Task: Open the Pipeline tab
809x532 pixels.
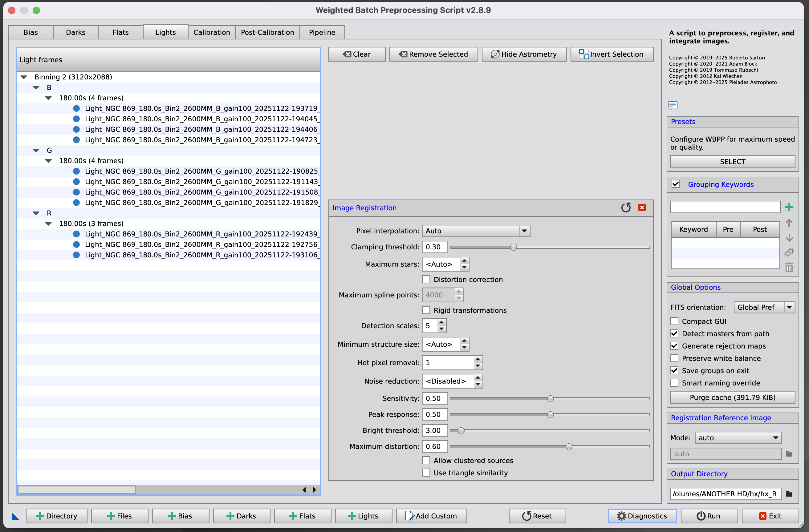Action: click(322, 32)
